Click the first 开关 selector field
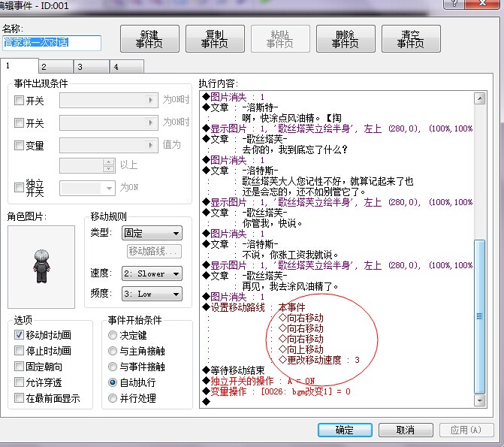The width and height of the screenshot is (504, 447). pyautogui.click(x=109, y=101)
